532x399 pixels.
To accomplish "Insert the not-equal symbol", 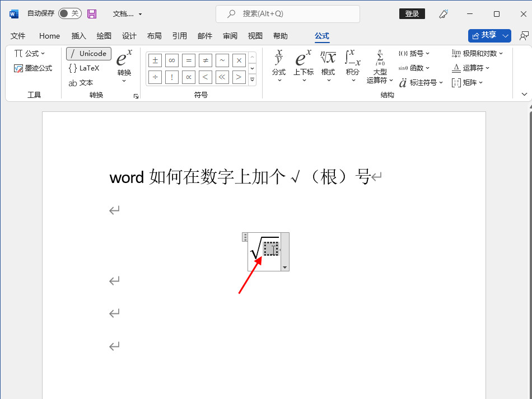I will click(206, 60).
